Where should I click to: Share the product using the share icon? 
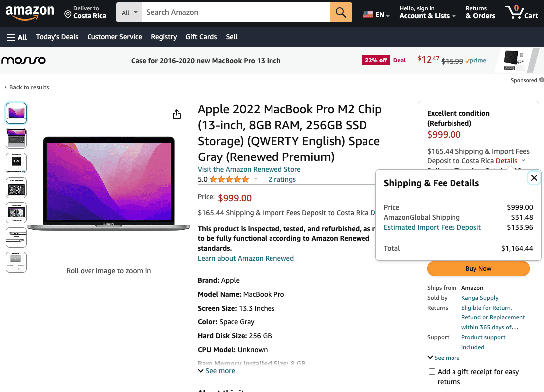(177, 114)
